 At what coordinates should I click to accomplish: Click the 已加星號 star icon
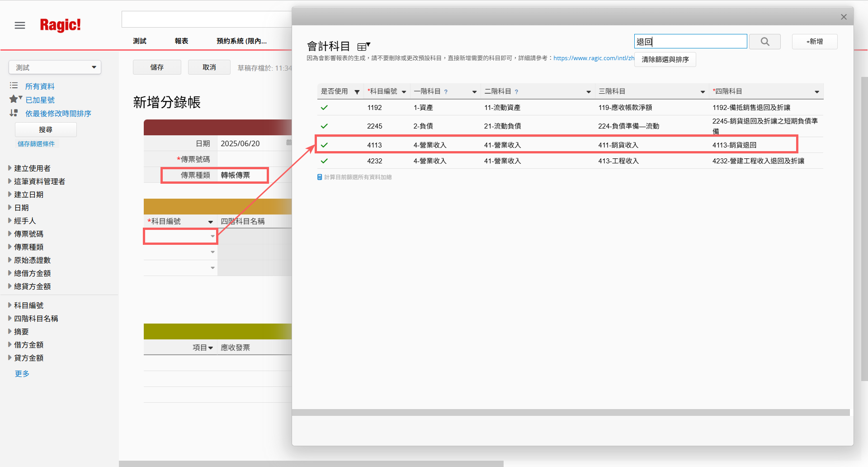(x=14, y=99)
